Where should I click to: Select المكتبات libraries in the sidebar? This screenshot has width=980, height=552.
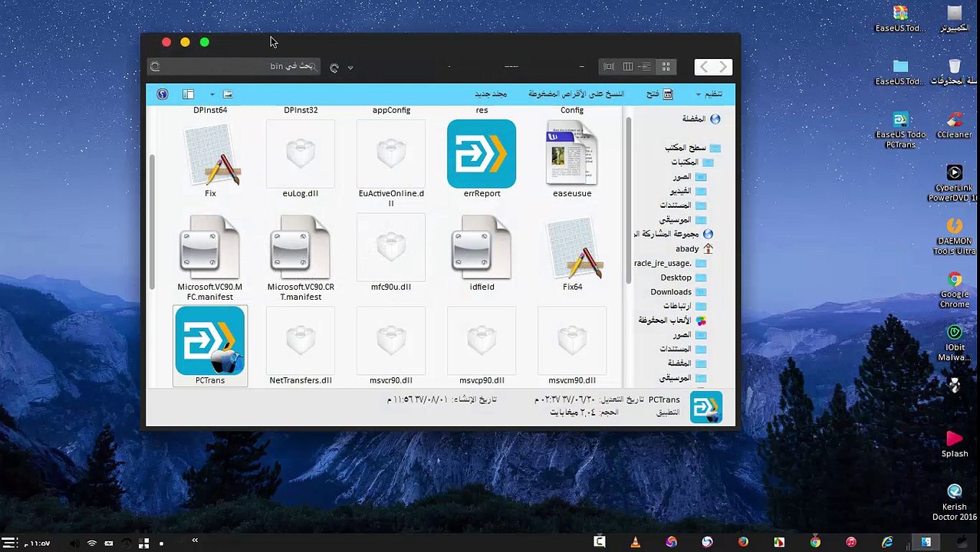(x=692, y=162)
